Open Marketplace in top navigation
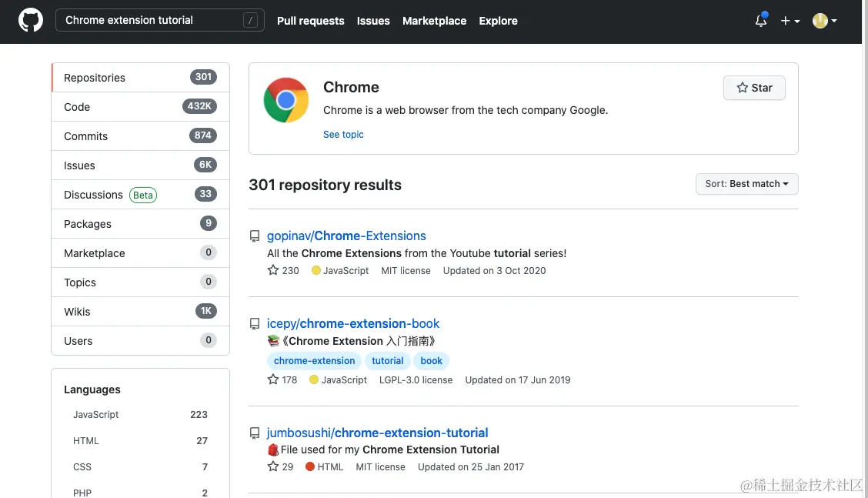 tap(435, 21)
